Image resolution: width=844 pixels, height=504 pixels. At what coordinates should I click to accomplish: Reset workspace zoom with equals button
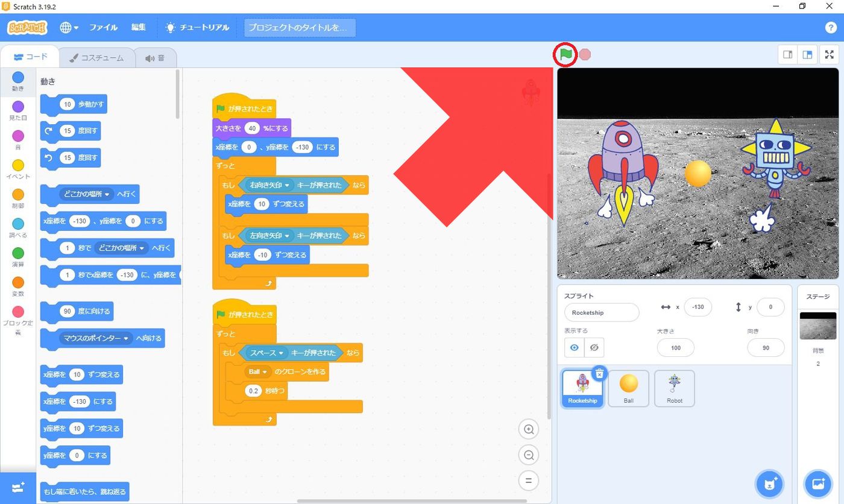529,480
